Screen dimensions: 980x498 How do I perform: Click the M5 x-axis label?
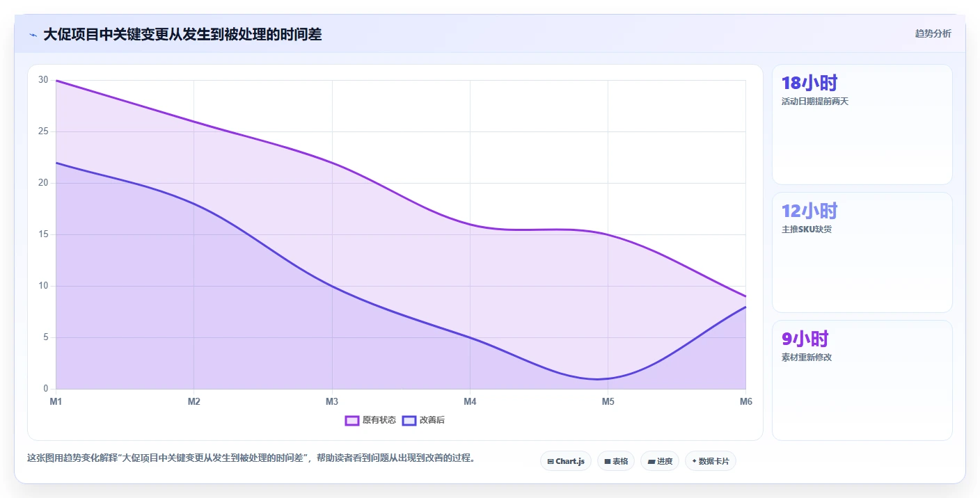[608, 401]
